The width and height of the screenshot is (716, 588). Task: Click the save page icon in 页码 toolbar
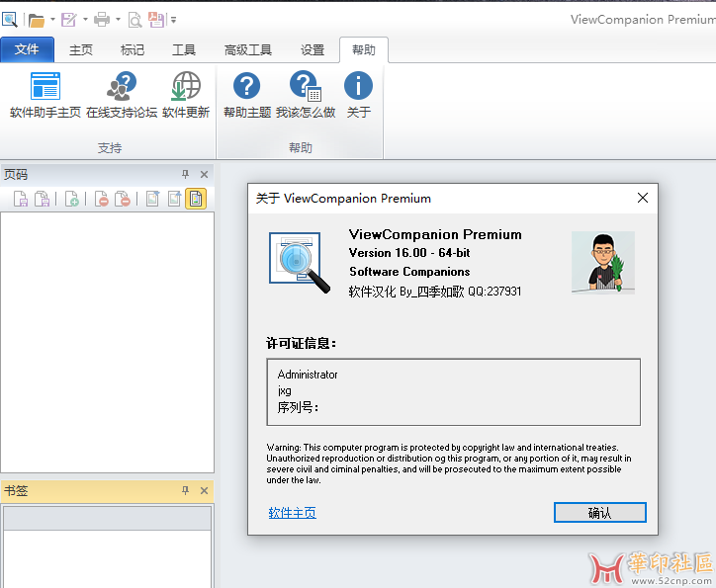click(21, 199)
